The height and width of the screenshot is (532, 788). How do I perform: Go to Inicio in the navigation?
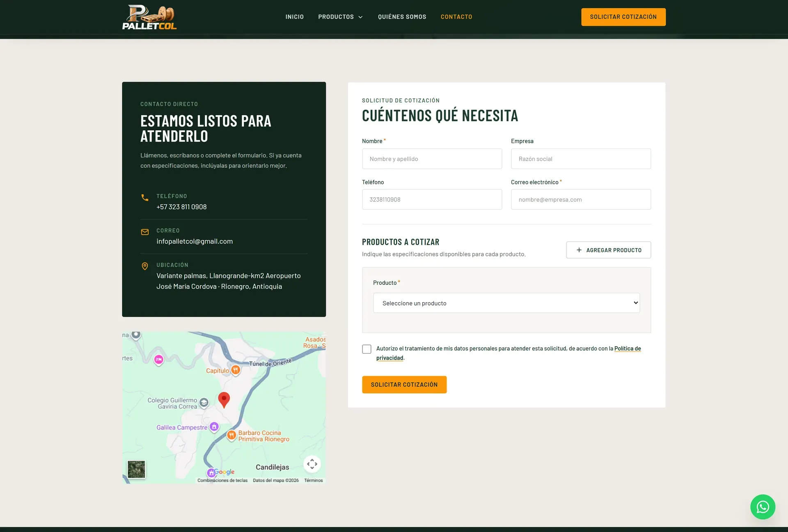[x=295, y=17]
